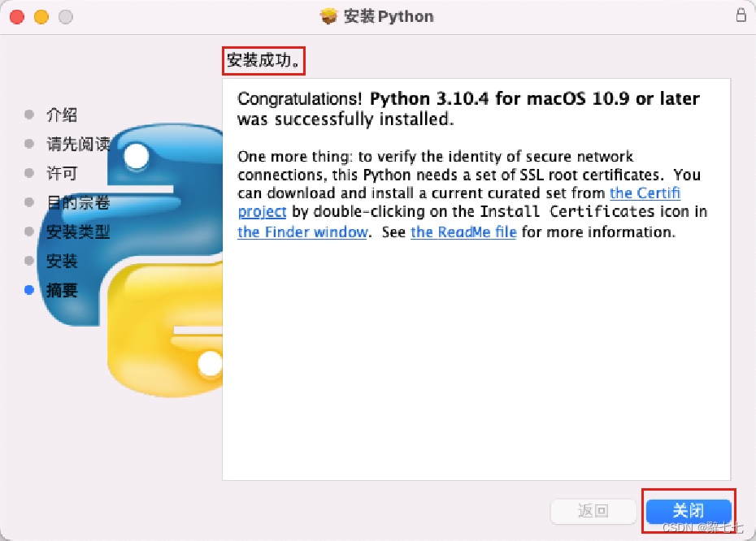The height and width of the screenshot is (541, 756).
Task: Click the gray step dot beside 安装类型
Action: click(30, 232)
